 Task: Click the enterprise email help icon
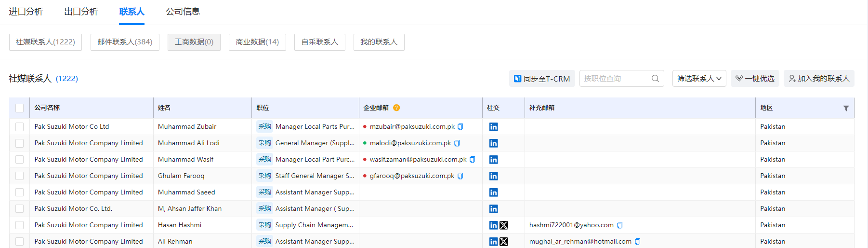coord(396,108)
